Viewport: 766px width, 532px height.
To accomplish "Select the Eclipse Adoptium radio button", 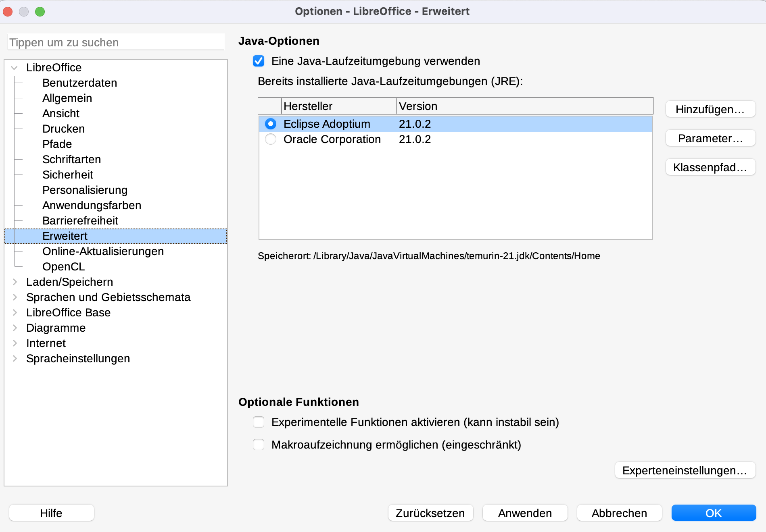I will [271, 124].
